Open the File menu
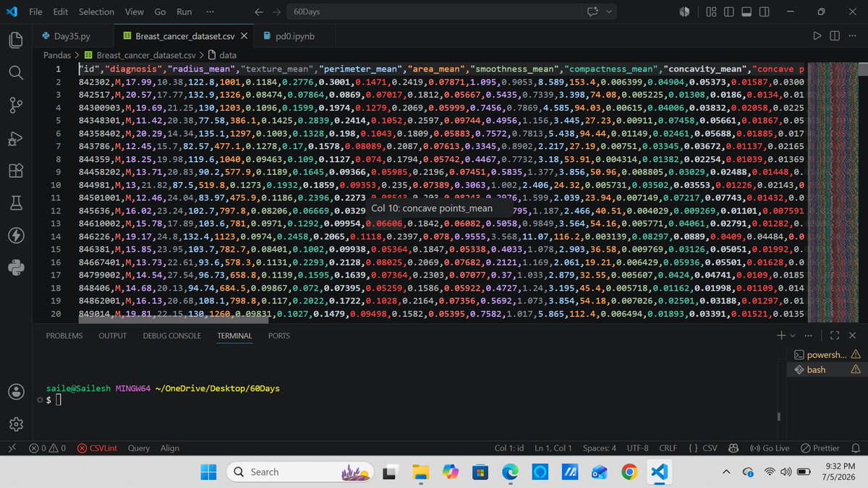 pos(35,12)
